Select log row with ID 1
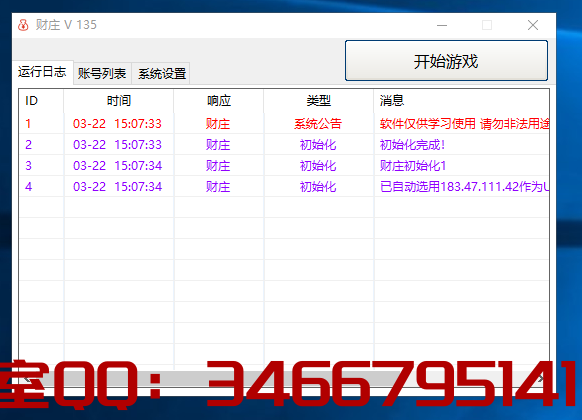582x420 pixels. (x=284, y=124)
